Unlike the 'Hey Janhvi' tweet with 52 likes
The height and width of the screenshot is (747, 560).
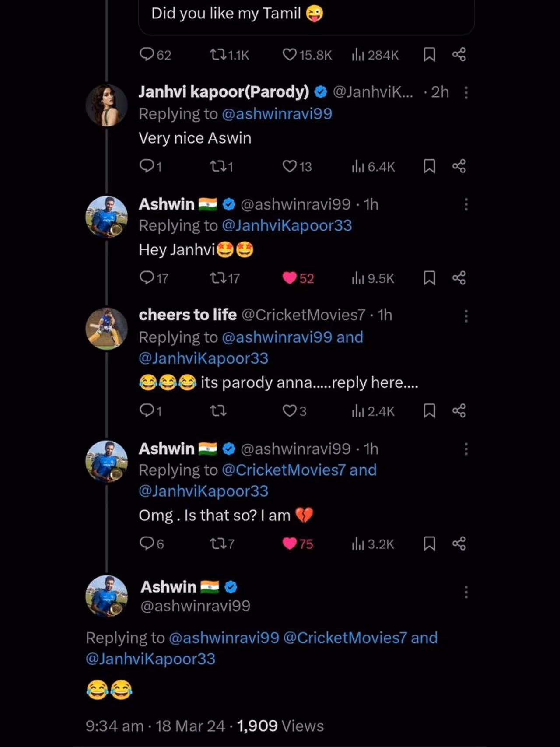point(290,278)
